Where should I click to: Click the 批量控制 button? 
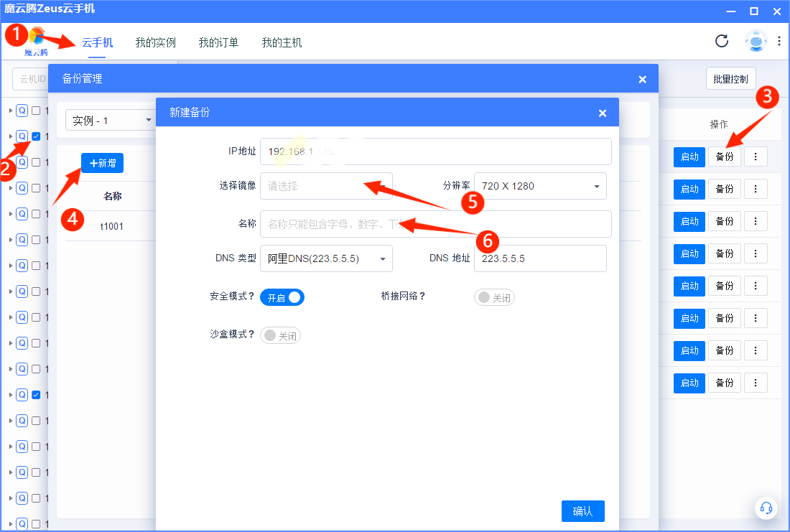pos(730,79)
